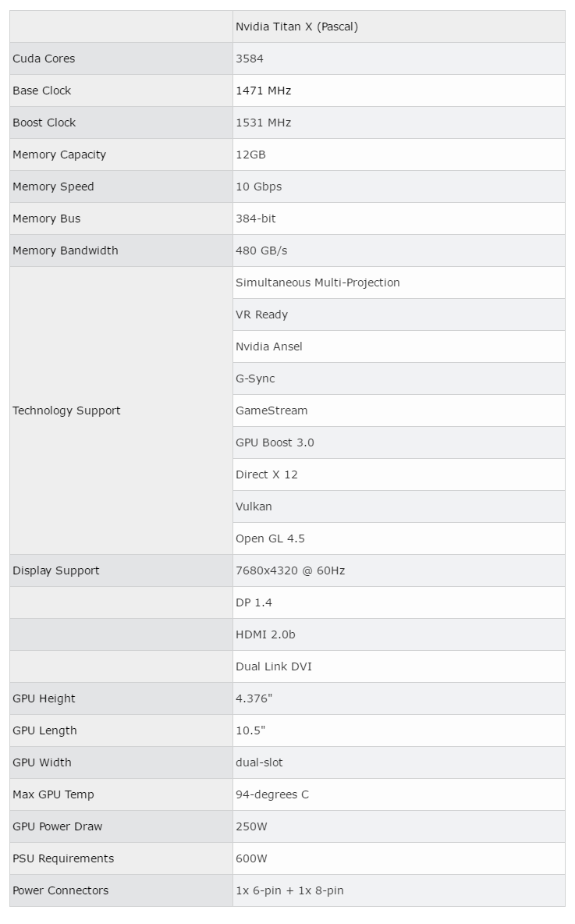Click the 1x 6-pin + 1x 8-pin cell

tap(399, 890)
